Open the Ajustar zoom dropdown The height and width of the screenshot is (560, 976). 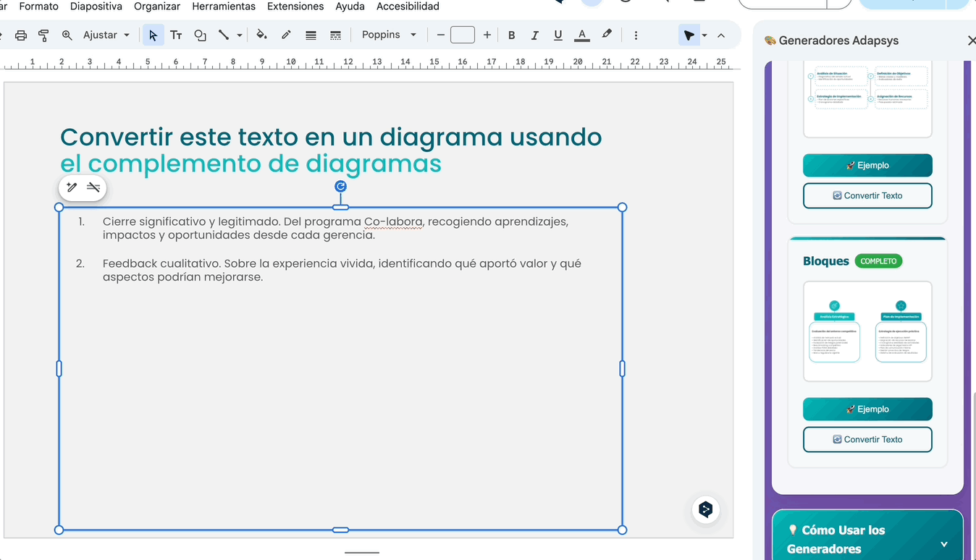(x=106, y=35)
